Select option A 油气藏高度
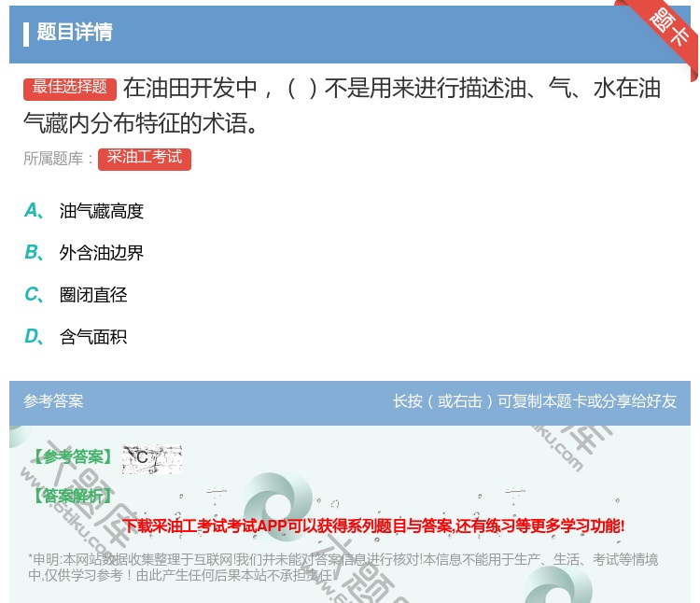 [x=84, y=211]
